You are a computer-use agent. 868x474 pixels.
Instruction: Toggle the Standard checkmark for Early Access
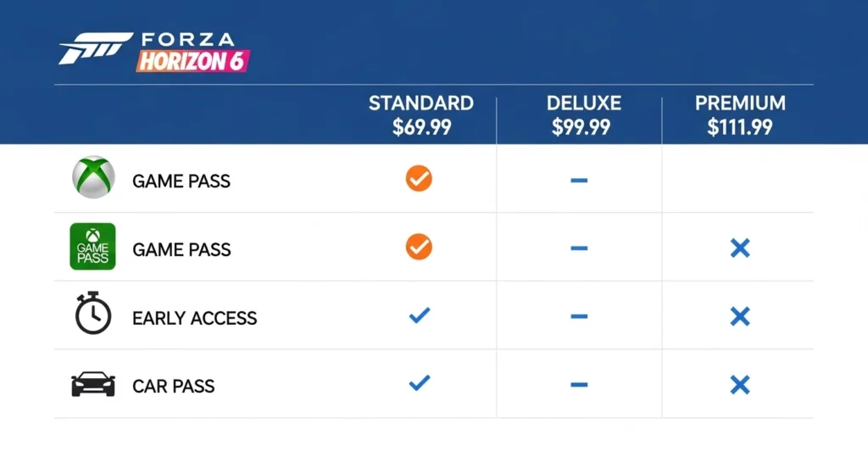click(420, 315)
